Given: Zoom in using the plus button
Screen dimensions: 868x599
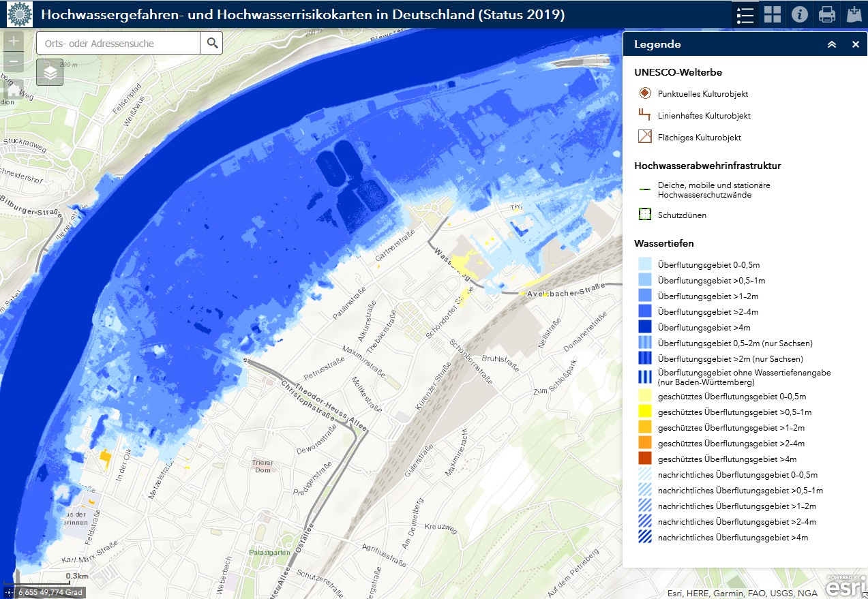Looking at the screenshot, I should click(14, 42).
